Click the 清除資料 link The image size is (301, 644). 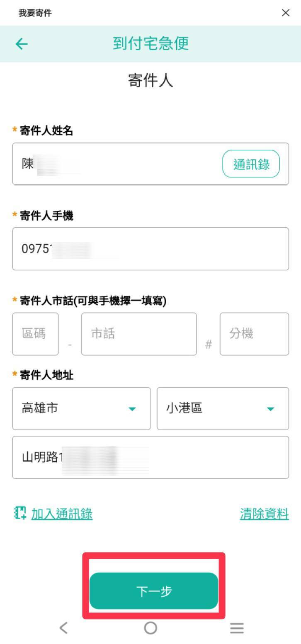[x=264, y=514]
